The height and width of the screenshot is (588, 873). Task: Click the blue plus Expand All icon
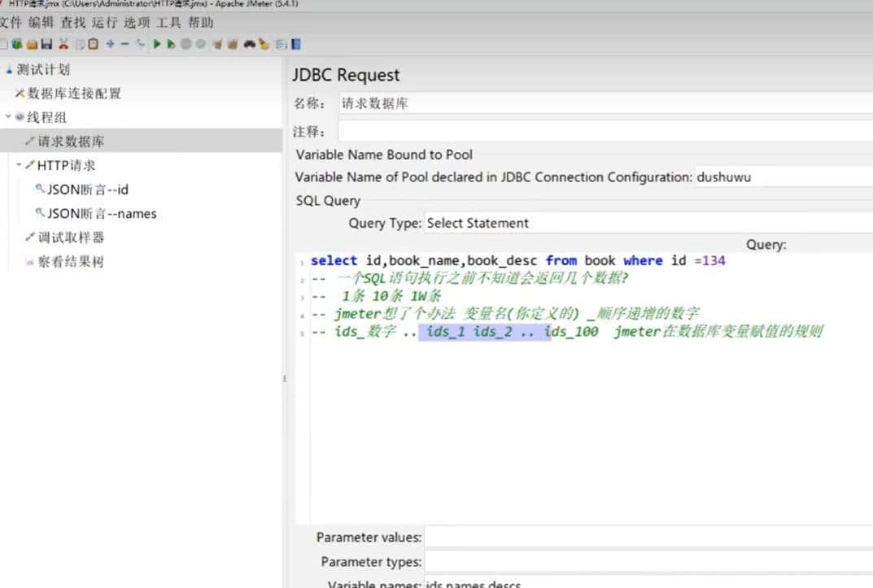pos(110,44)
